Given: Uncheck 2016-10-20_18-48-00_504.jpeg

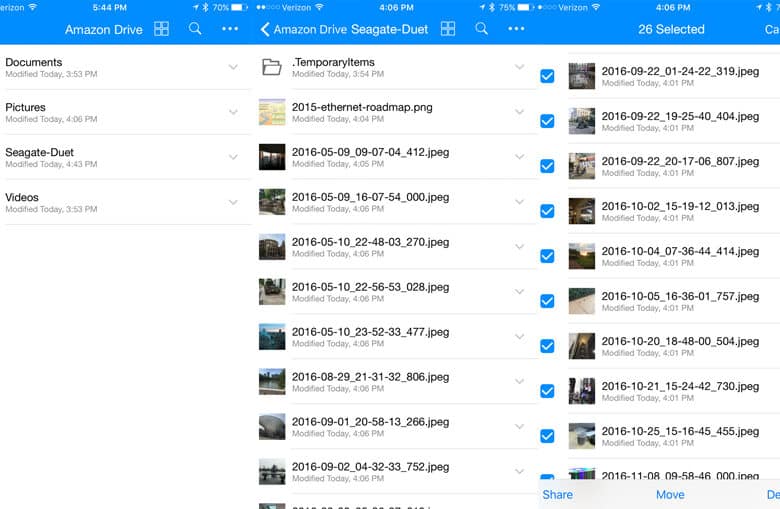Looking at the screenshot, I should pyautogui.click(x=547, y=346).
